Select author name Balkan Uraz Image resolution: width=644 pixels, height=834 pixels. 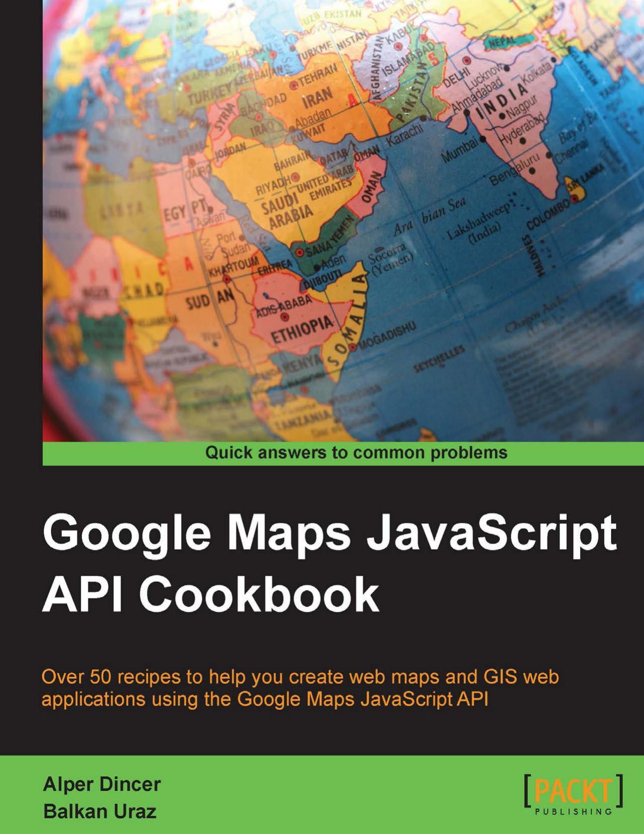(100, 812)
